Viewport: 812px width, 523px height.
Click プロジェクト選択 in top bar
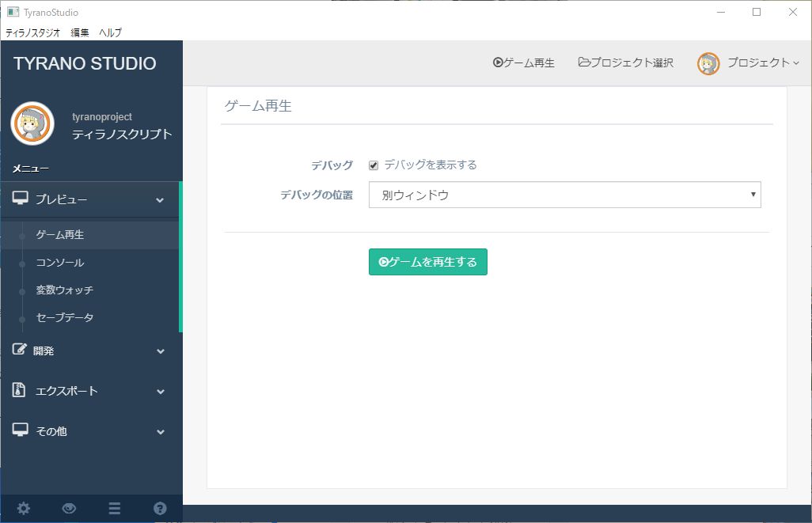625,63
